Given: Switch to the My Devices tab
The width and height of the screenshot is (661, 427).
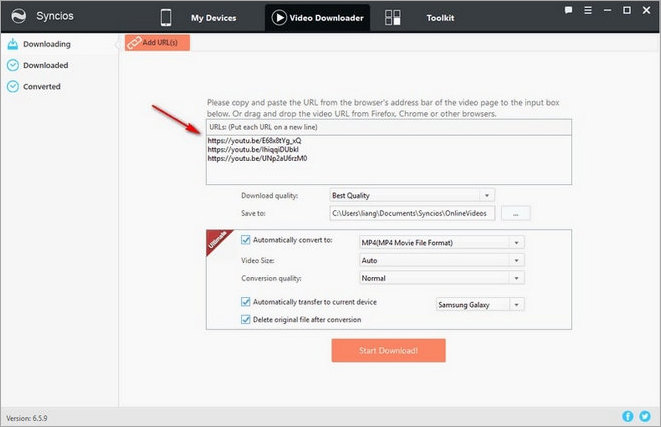Looking at the screenshot, I should 198,18.
